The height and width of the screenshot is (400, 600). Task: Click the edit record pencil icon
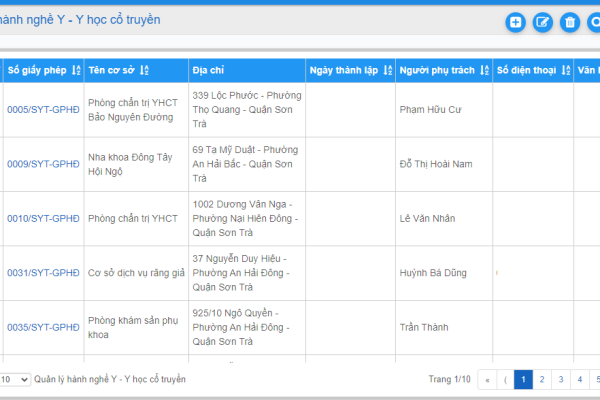(543, 23)
